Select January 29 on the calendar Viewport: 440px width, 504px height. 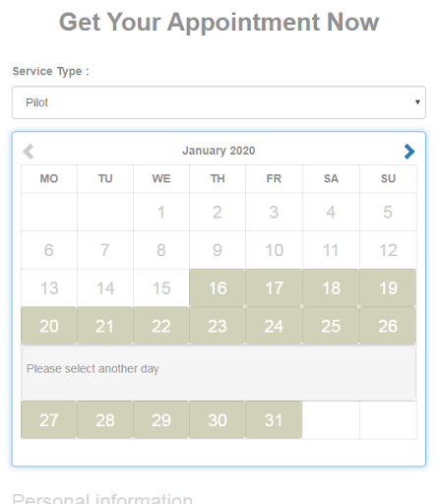point(161,420)
